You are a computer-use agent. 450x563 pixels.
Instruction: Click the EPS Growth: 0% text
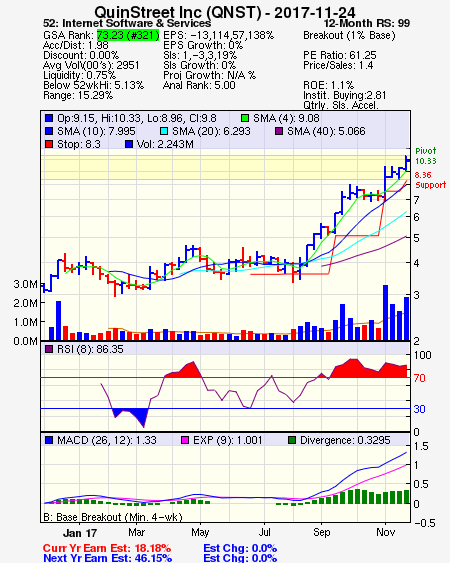[203, 45]
